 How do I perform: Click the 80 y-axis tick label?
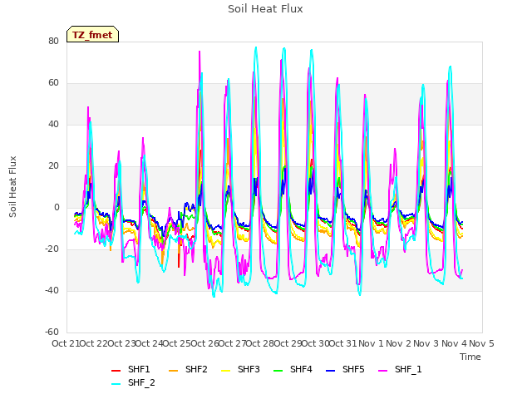53,41
